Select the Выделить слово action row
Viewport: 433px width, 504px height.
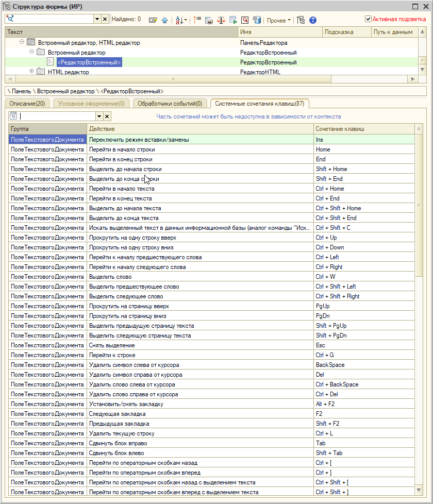(x=211, y=277)
